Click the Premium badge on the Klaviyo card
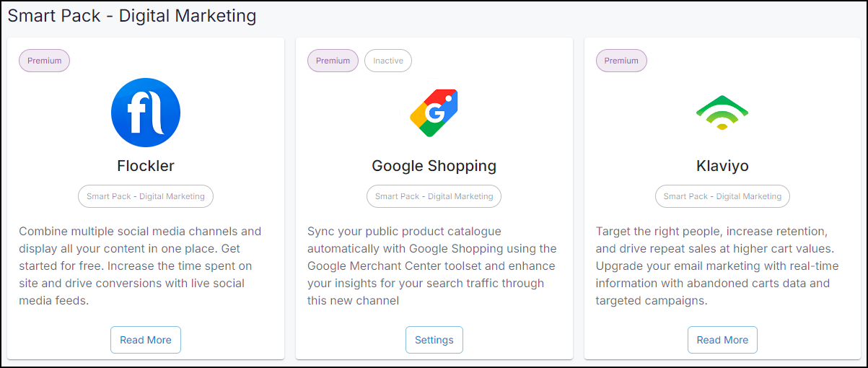The height and width of the screenshot is (368, 868). [x=621, y=61]
